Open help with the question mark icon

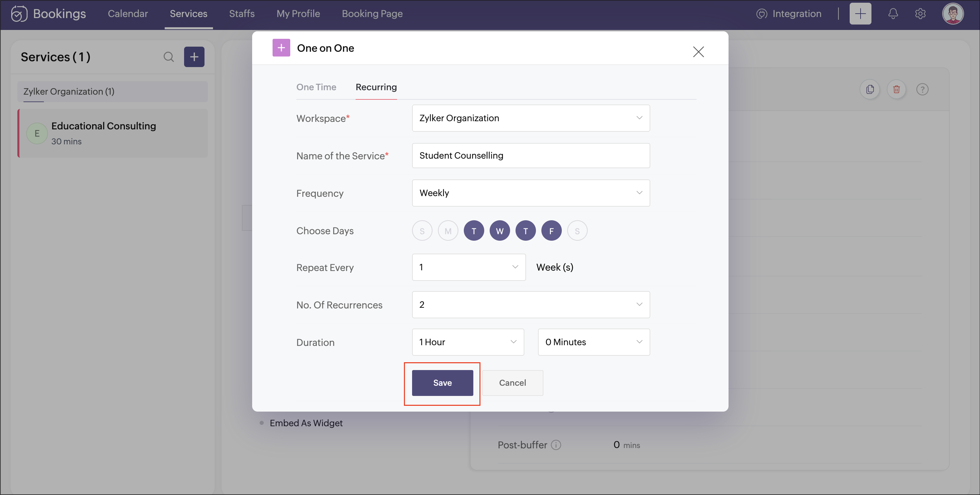click(x=922, y=90)
